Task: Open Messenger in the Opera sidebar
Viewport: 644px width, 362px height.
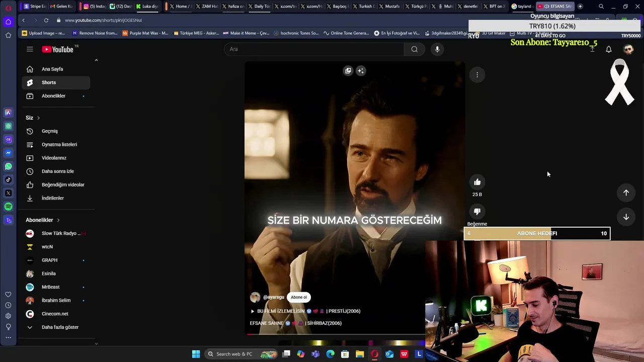Action: pyautogui.click(x=8, y=153)
